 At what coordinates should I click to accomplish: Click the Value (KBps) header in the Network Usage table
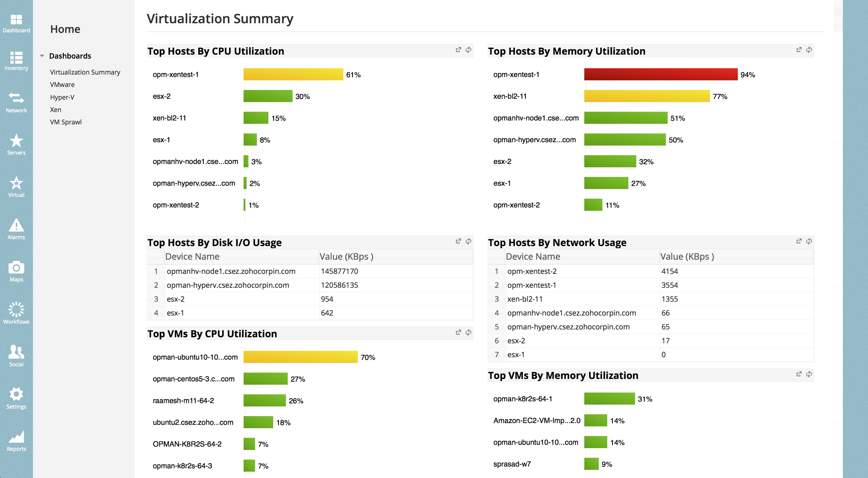click(x=687, y=256)
